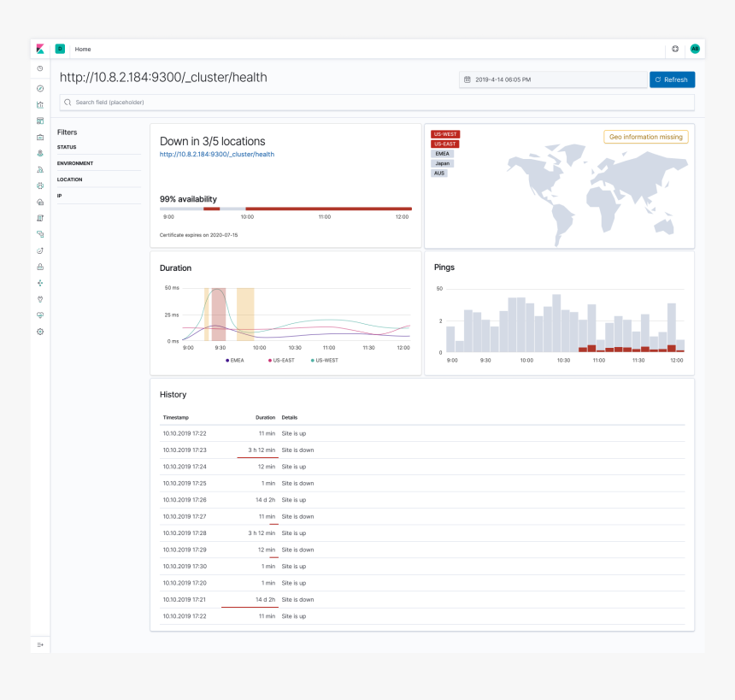
Task: Open Management via the gear icon
Action: 40,332
